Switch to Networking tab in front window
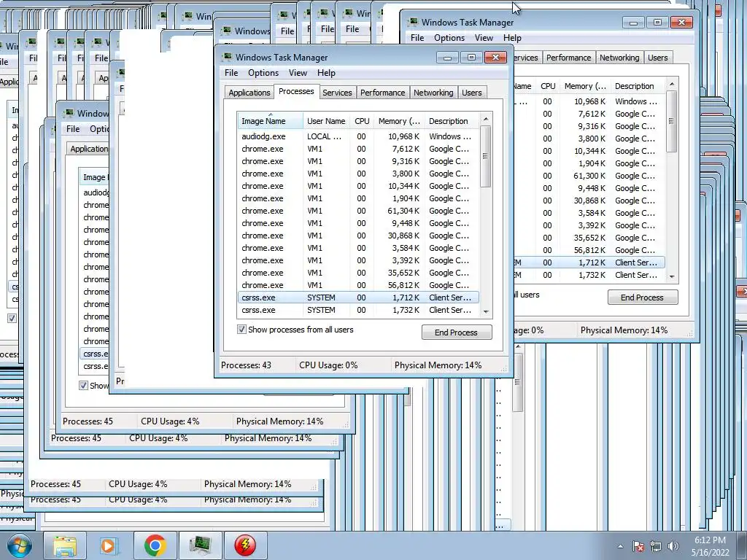This screenshot has width=747, height=560. 433,93
